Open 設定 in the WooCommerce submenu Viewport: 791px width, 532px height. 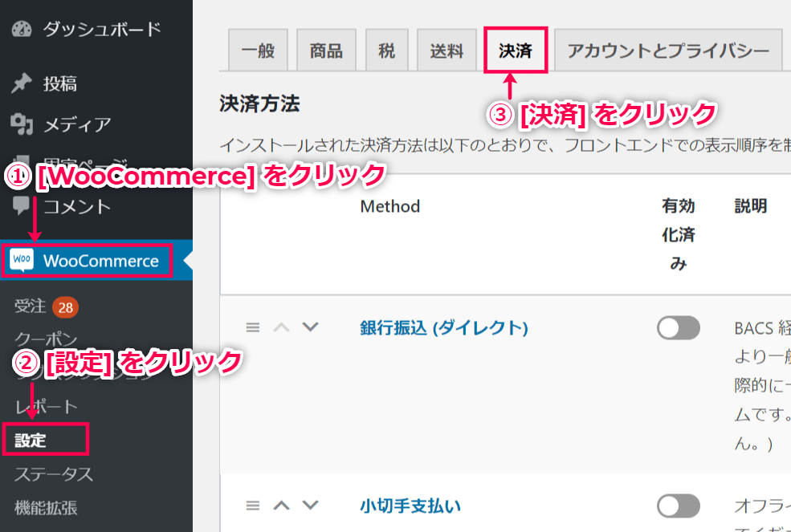coord(31,441)
